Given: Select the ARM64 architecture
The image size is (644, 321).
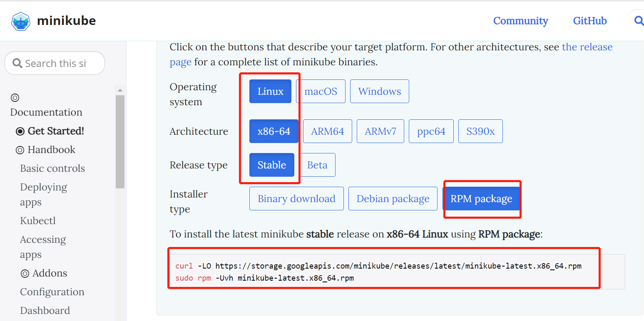Looking at the screenshot, I should pos(327,131).
